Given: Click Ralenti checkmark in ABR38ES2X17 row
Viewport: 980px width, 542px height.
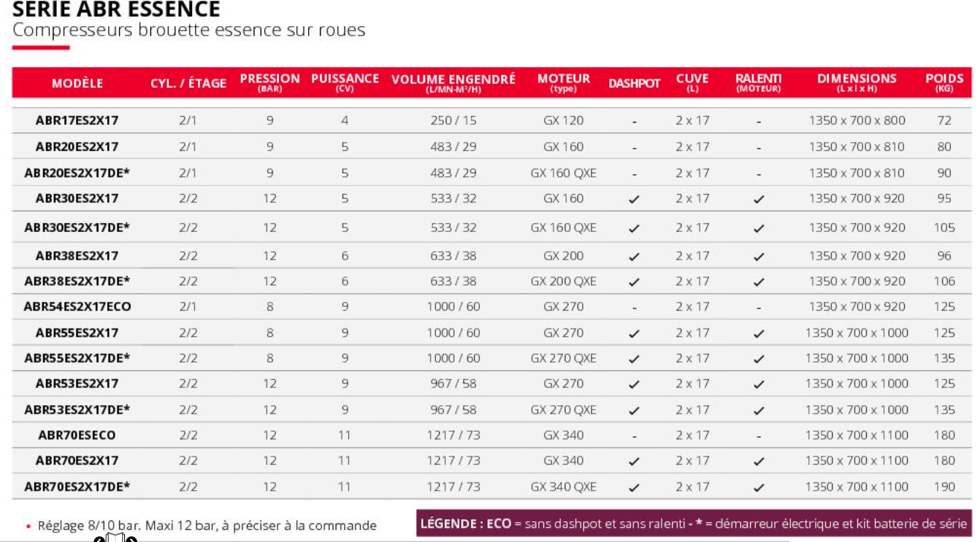Looking at the screenshot, I should point(758,257).
